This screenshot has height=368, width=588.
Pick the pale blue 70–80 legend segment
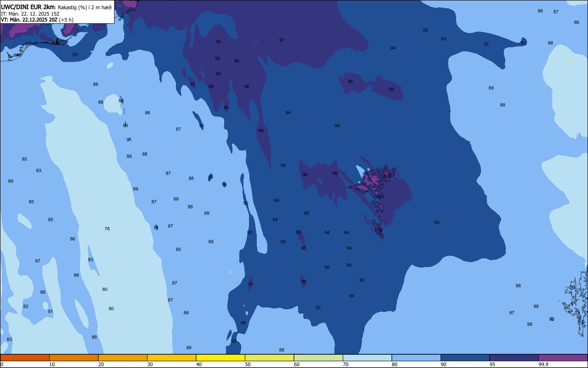tap(367, 357)
